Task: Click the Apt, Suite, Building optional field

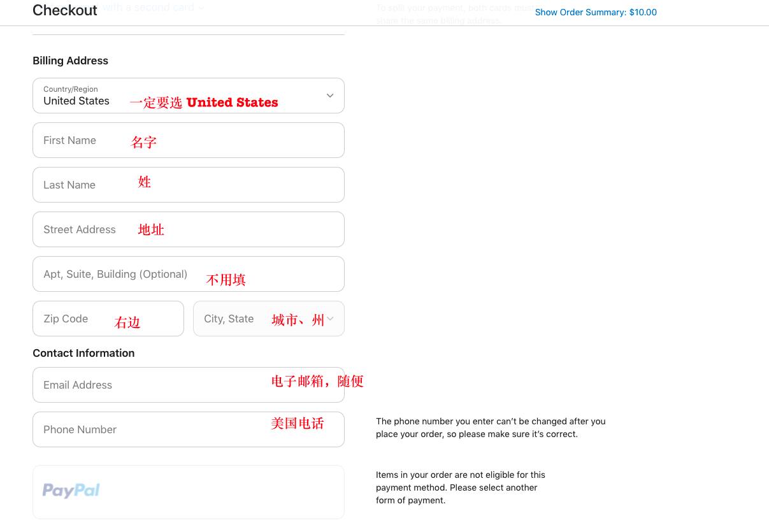Action: click(x=188, y=274)
